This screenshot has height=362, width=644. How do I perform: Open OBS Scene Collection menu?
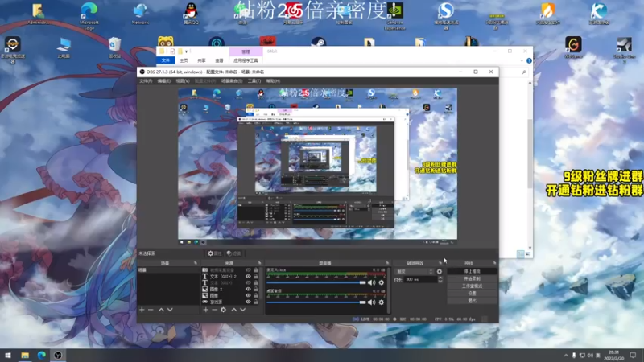(x=232, y=81)
